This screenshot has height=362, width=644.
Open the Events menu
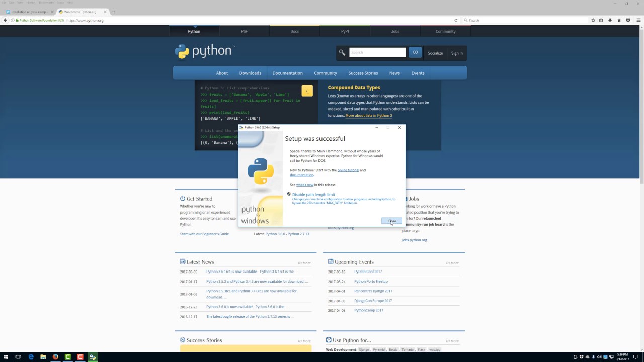click(x=418, y=73)
